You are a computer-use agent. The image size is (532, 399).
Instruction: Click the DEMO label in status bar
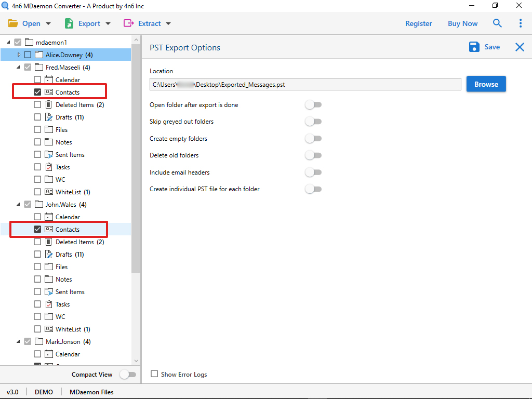pos(44,392)
